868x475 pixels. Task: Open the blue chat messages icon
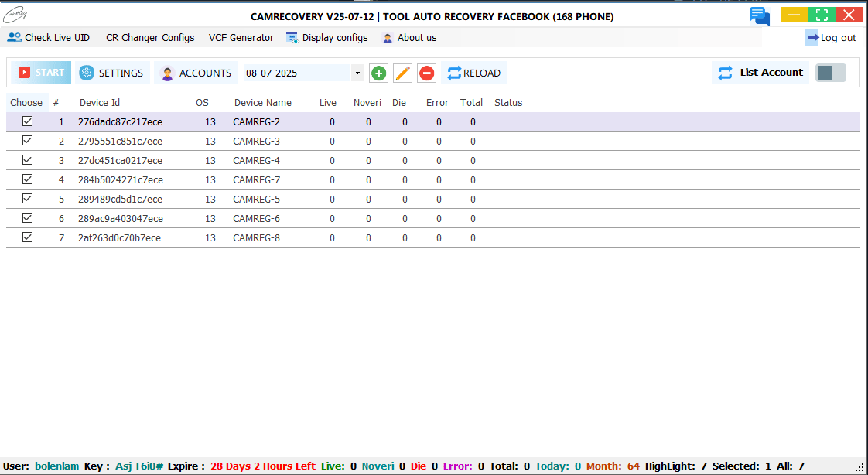759,15
